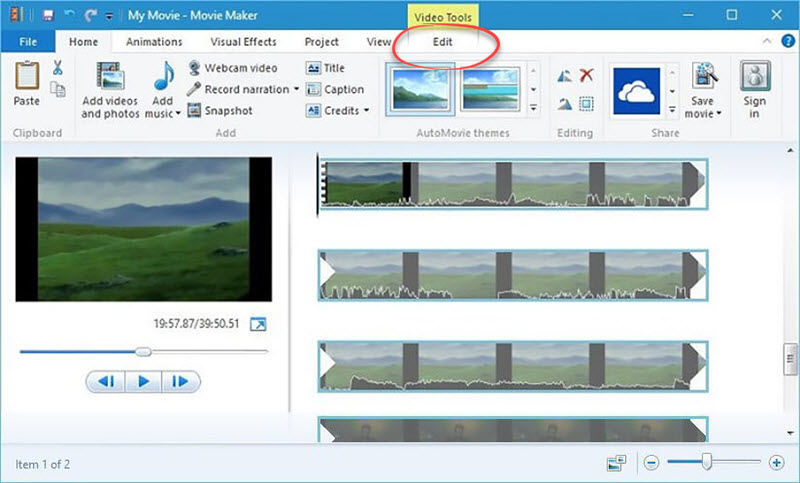
Task: Play the movie preview
Action: 143,382
